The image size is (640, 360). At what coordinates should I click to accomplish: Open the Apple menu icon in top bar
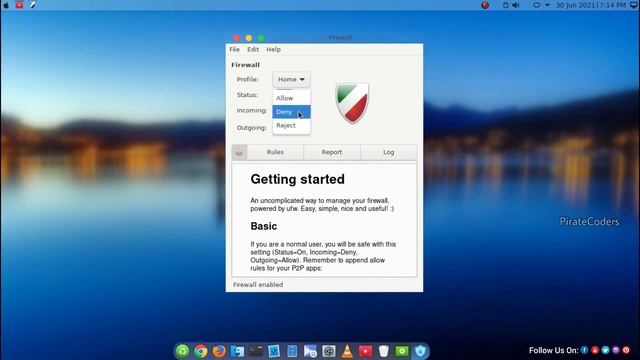6,5
